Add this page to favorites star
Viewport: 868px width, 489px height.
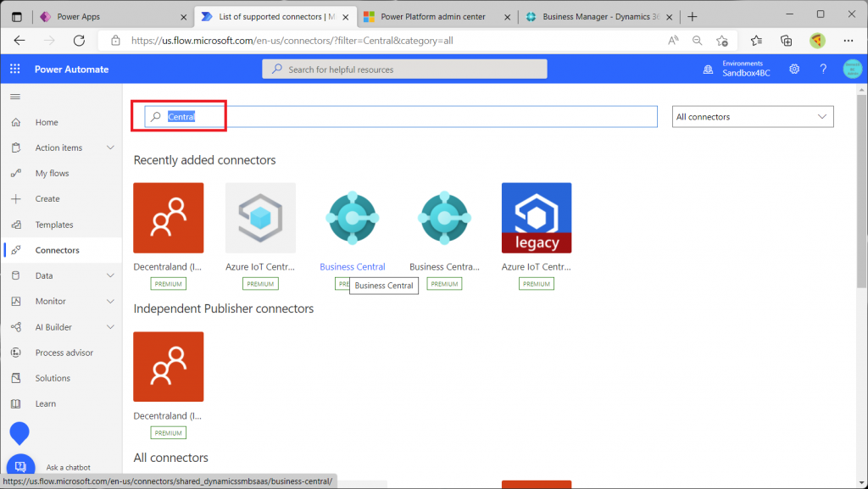pos(722,41)
